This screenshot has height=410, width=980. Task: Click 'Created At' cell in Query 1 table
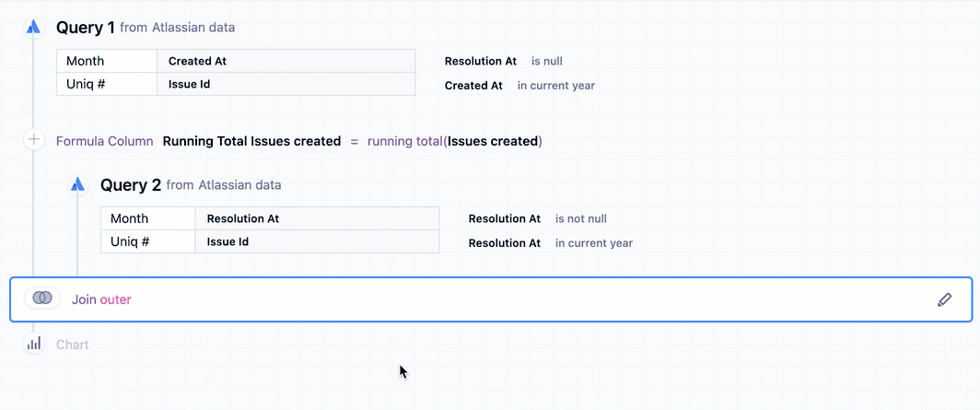286,61
